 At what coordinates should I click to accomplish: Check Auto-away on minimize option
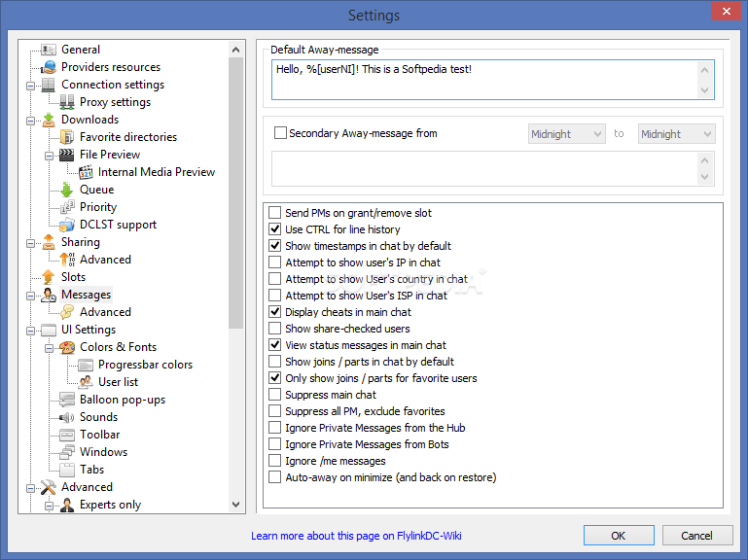[274, 477]
